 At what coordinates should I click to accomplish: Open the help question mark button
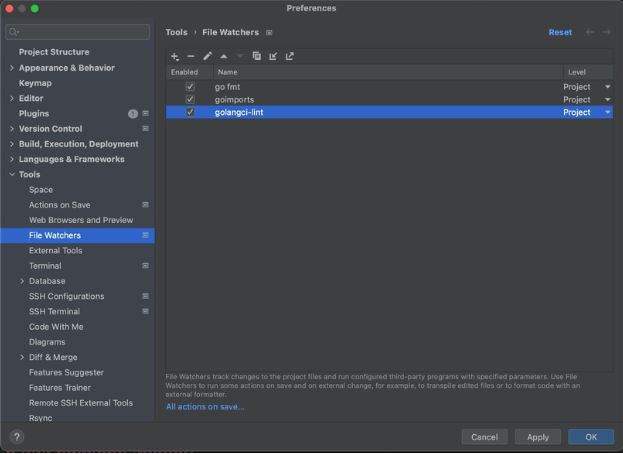[x=16, y=437]
